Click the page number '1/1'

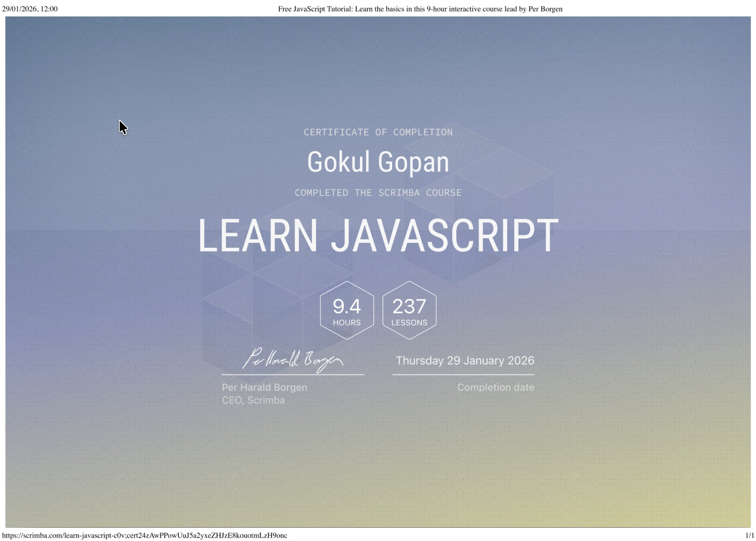pyautogui.click(x=750, y=535)
